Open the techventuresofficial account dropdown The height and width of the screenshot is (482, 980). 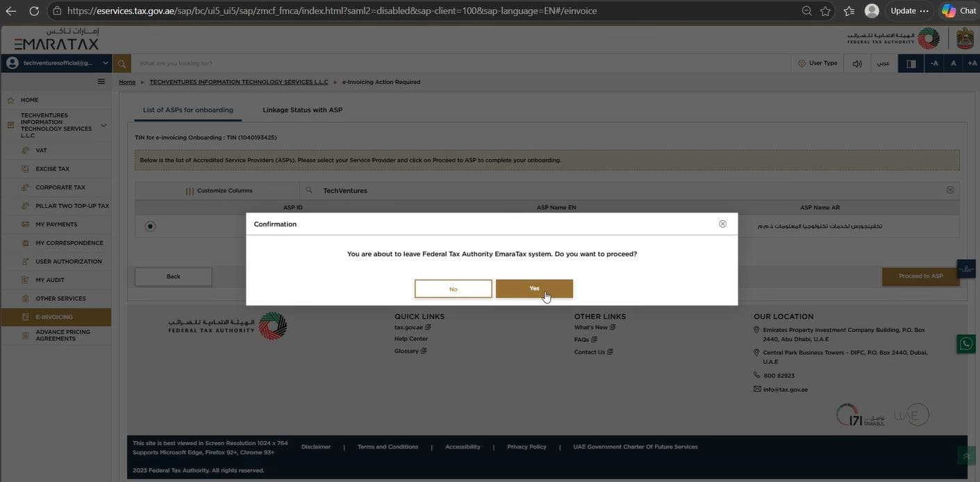coord(57,63)
